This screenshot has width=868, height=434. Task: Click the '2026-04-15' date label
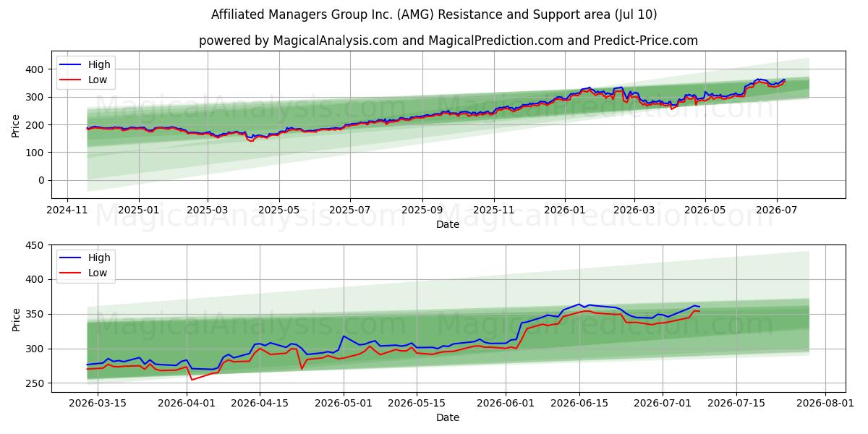(260, 403)
